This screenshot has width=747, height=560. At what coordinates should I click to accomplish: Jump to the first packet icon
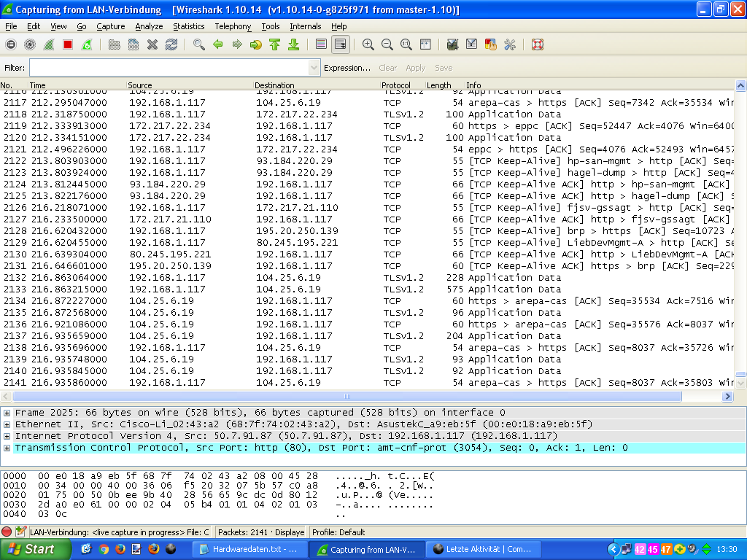point(275,44)
